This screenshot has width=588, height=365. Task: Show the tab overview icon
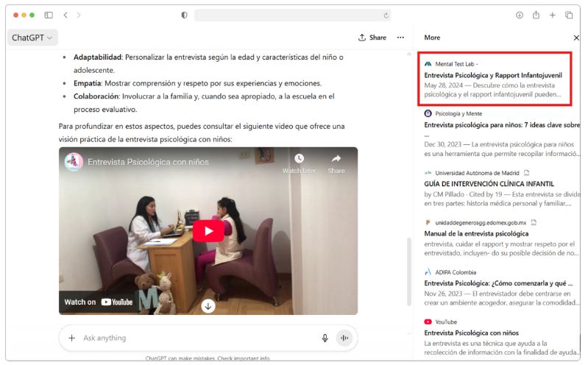click(x=569, y=15)
